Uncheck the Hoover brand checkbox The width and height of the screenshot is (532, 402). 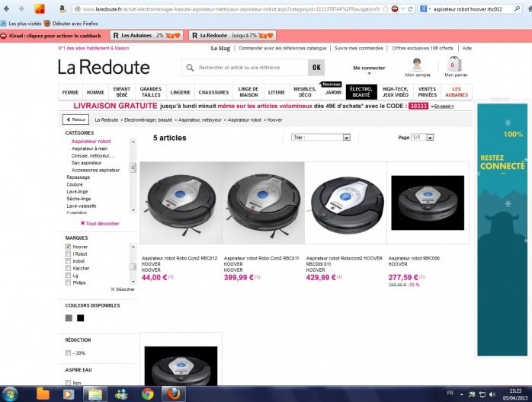(68, 247)
